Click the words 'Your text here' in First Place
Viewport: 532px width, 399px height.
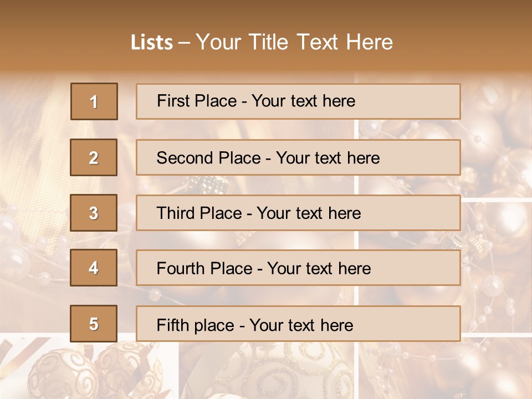303,101
